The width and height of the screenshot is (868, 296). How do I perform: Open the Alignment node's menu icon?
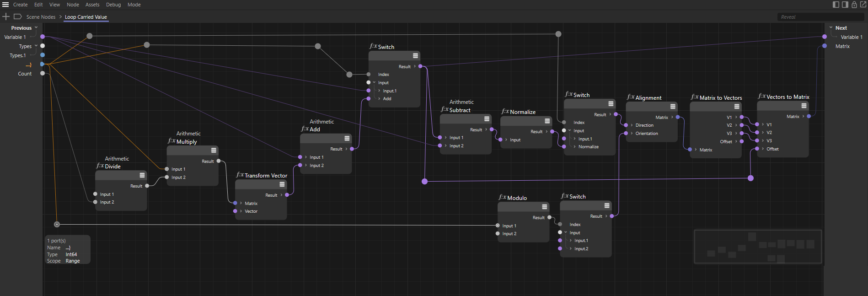[673, 107]
